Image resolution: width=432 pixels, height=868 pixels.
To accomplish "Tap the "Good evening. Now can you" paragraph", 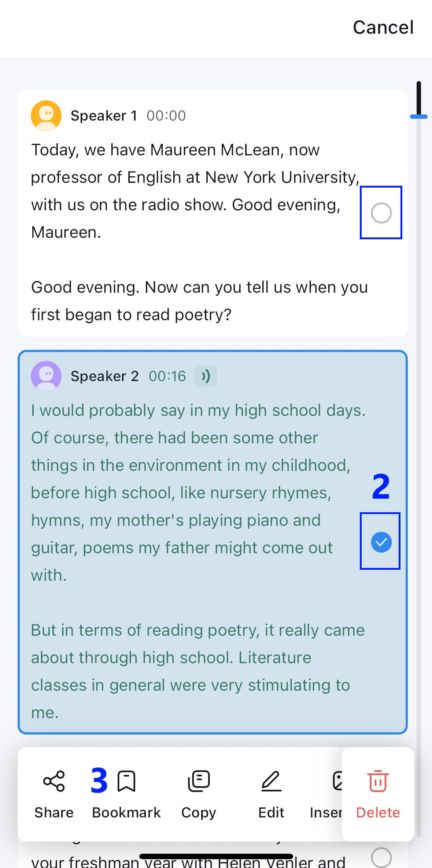I will pyautogui.click(x=200, y=301).
